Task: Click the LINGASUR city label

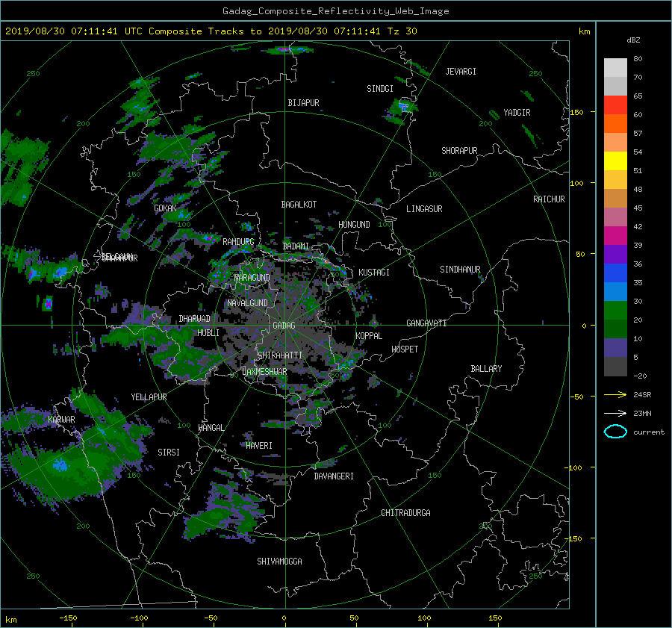Action: [x=424, y=209]
